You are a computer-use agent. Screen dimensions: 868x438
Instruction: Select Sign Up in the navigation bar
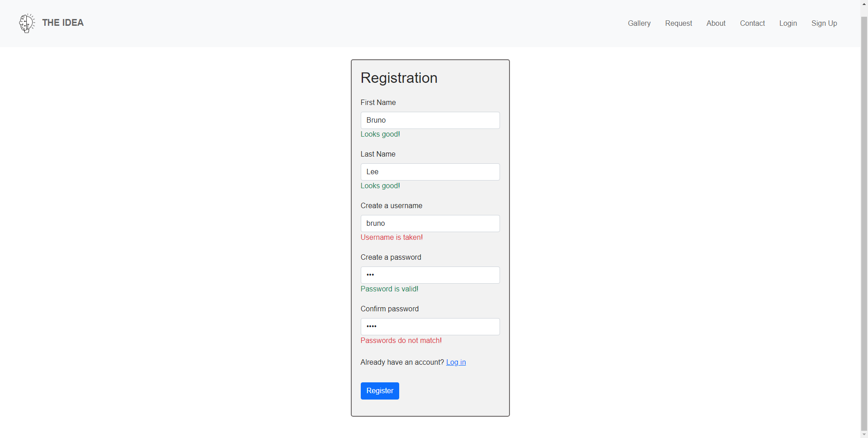pyautogui.click(x=824, y=23)
